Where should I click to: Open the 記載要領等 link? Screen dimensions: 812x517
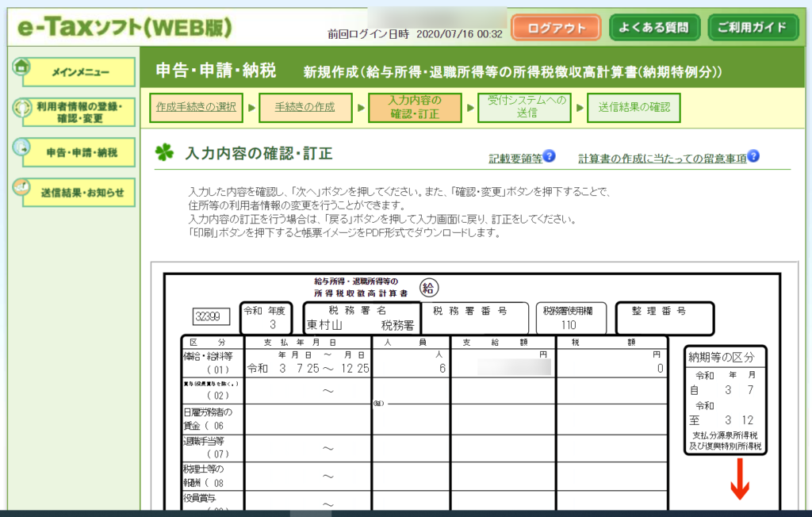click(515, 158)
